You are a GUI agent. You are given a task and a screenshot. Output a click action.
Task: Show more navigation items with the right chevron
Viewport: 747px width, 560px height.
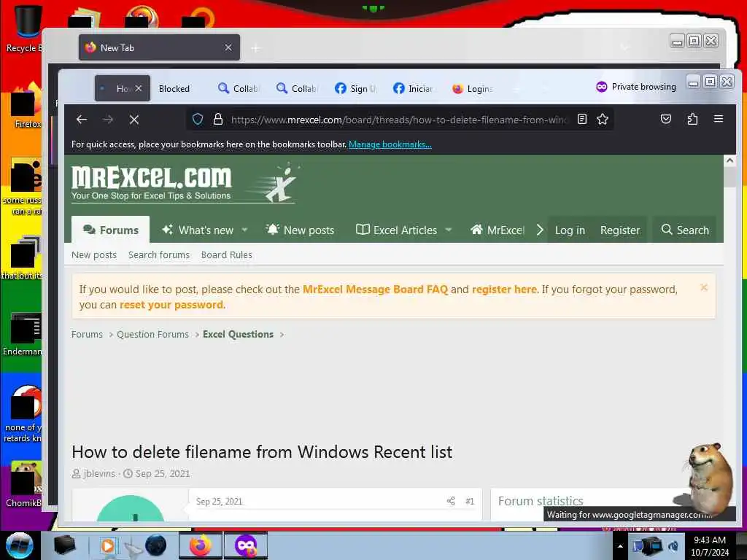[540, 230]
